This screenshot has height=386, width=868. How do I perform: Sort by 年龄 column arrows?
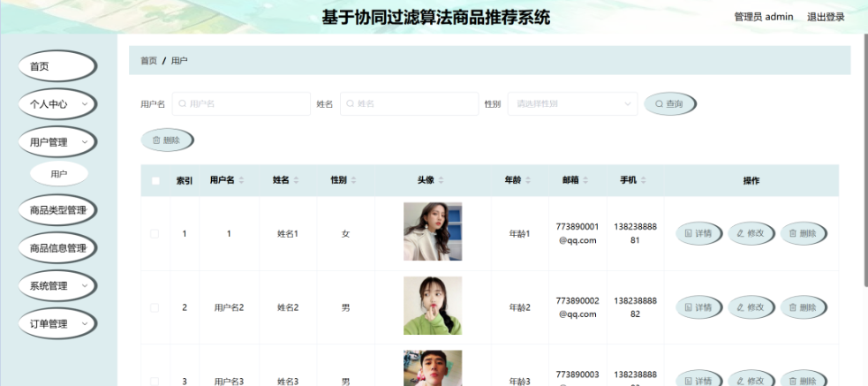pyautogui.click(x=527, y=180)
